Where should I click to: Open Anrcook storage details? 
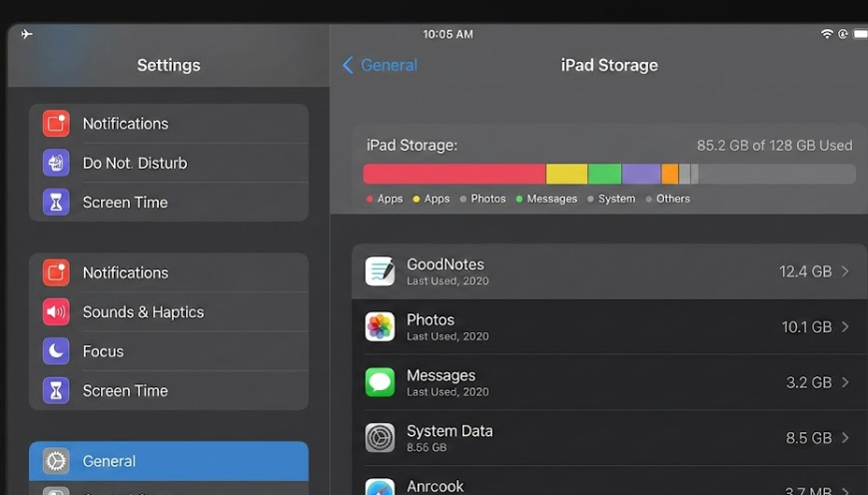point(609,481)
